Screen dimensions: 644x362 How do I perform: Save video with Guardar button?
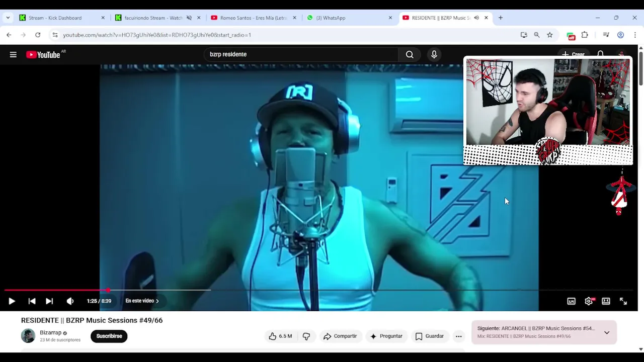point(430,336)
